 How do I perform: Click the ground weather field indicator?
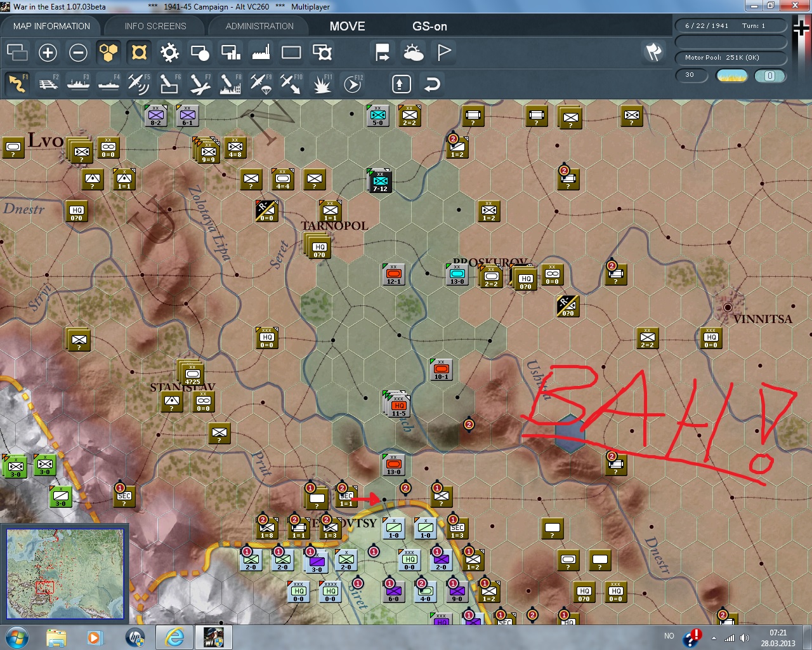click(732, 76)
